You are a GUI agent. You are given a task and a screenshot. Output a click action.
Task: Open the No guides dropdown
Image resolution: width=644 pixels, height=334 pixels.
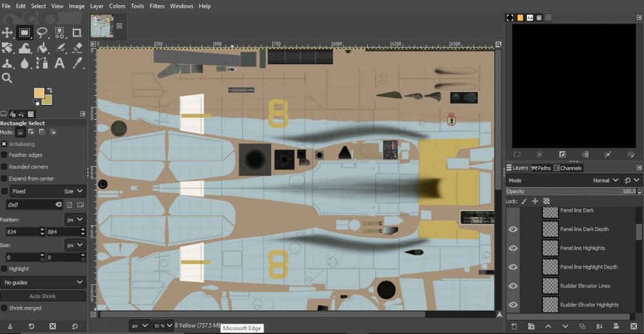click(x=43, y=282)
